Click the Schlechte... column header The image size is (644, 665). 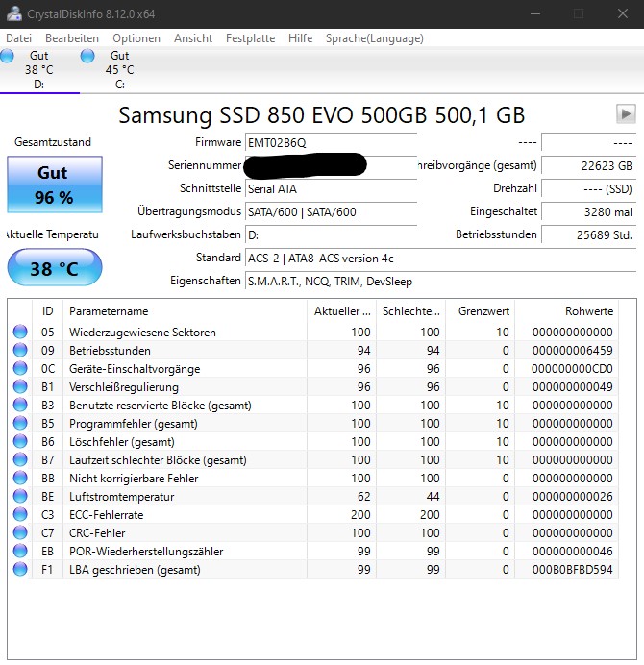411,310
